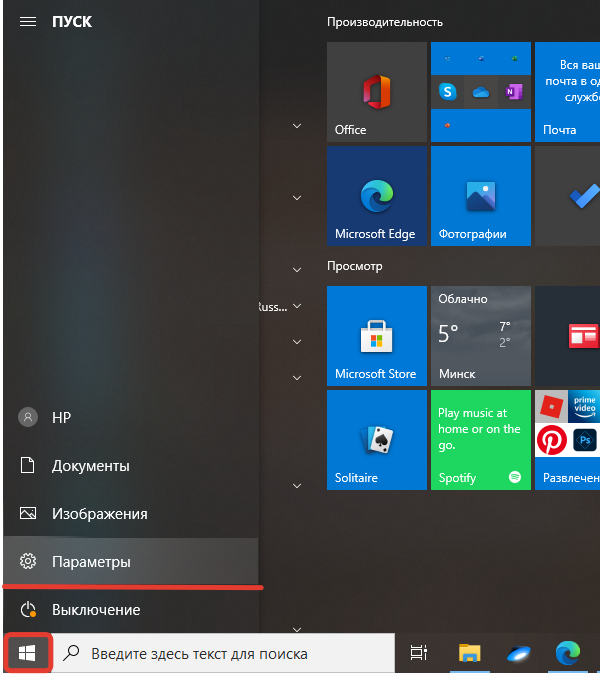Open the red news tile

(567, 336)
